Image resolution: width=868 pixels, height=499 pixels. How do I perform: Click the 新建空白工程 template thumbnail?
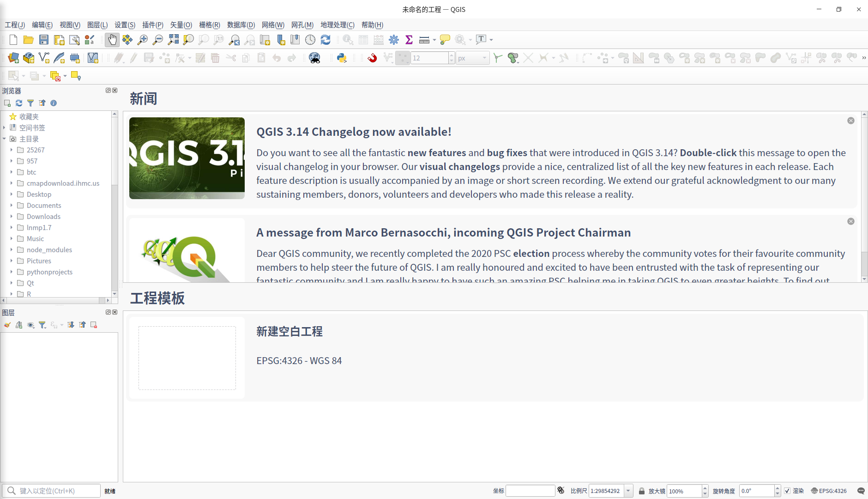(187, 358)
